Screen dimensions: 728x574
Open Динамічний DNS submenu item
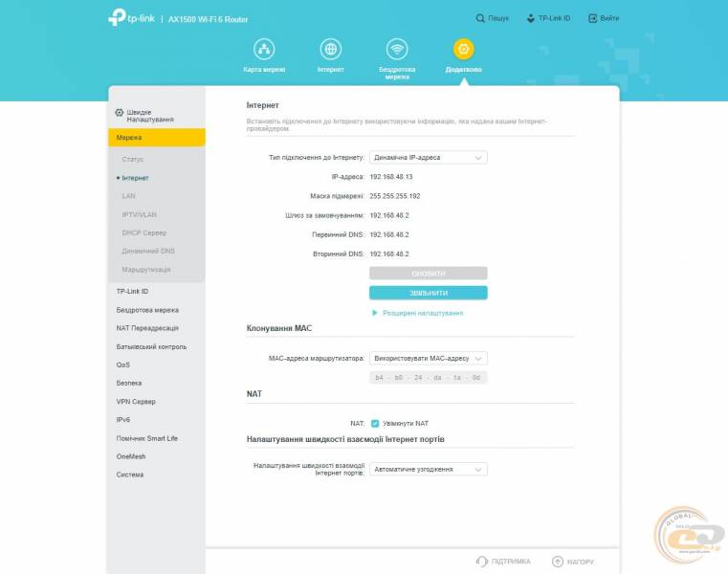148,251
